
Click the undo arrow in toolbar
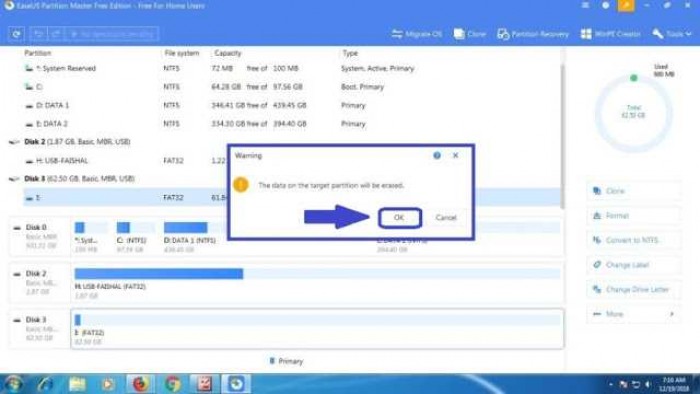(38, 34)
